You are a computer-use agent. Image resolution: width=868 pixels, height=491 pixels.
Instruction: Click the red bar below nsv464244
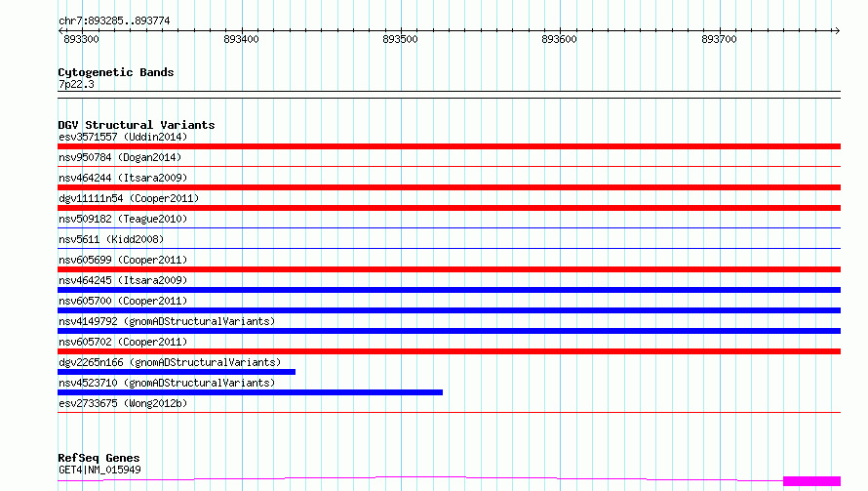tap(449, 187)
